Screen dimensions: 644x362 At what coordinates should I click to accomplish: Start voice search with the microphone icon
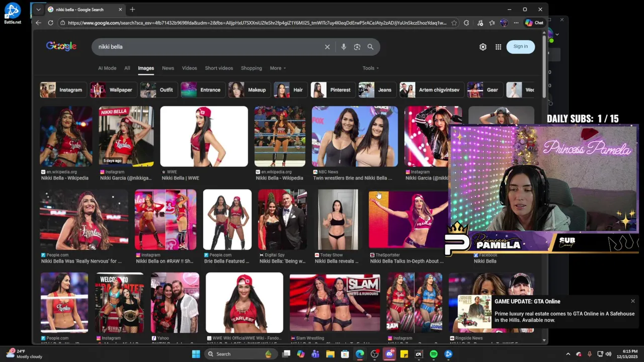[344, 47]
